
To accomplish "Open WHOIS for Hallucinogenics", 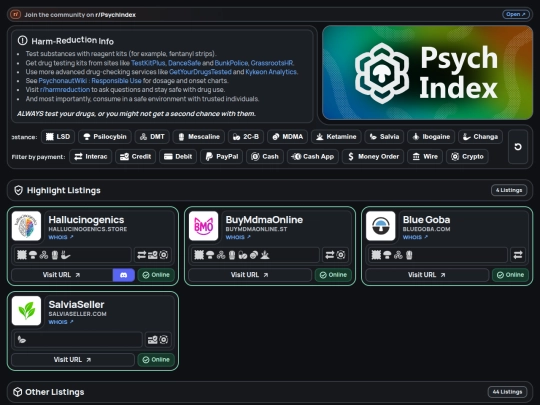I will tap(61, 237).
